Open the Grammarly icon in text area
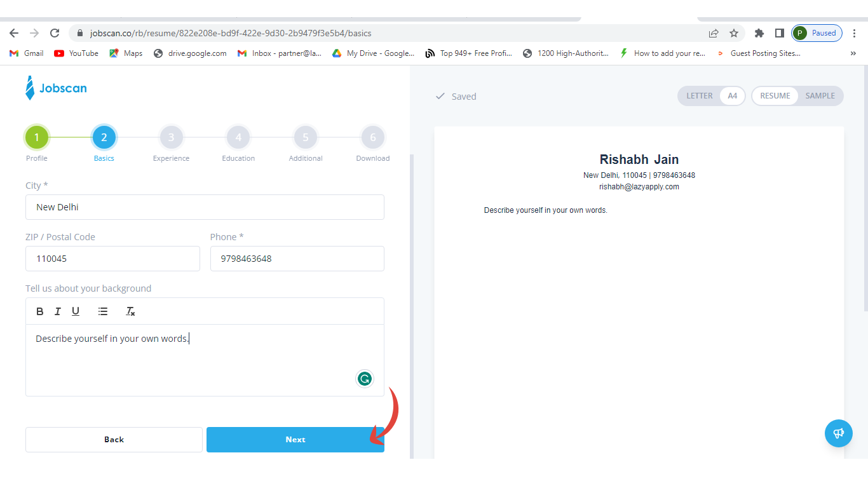868x488 pixels. coord(364,379)
